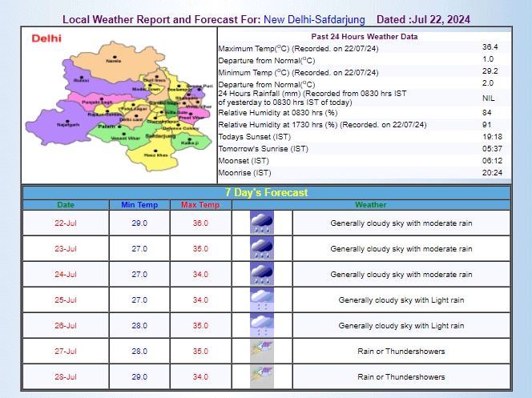The image size is (532, 398).
Task: Click the 1730 hrs humidity value 91
Action: tap(486, 124)
